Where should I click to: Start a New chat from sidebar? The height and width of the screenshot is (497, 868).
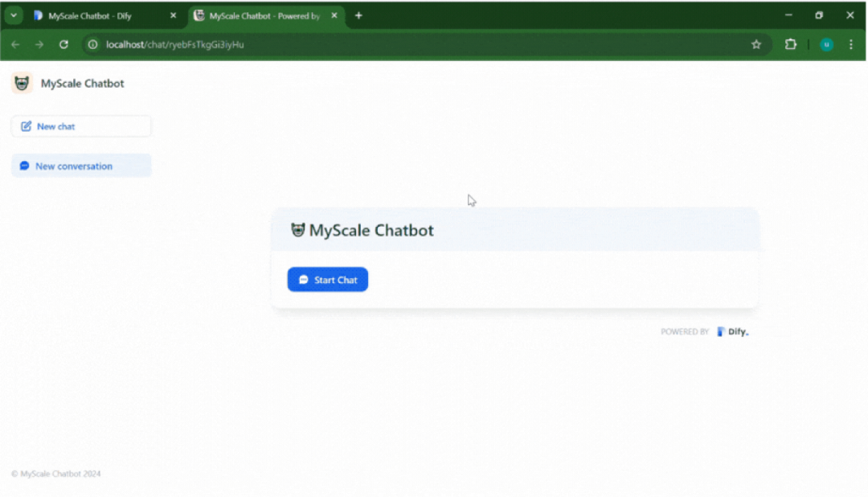[81, 126]
